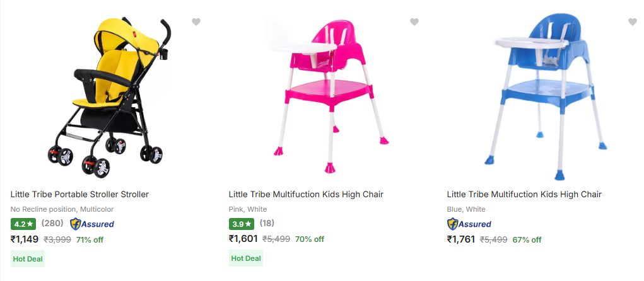
Task: Open the Pink, White high chair title
Action: click(306, 194)
